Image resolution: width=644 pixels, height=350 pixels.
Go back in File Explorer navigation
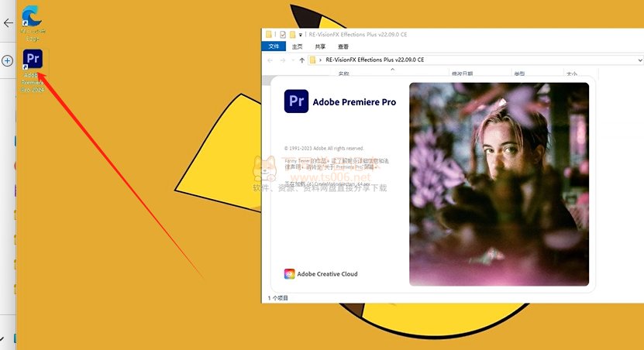[x=270, y=60]
